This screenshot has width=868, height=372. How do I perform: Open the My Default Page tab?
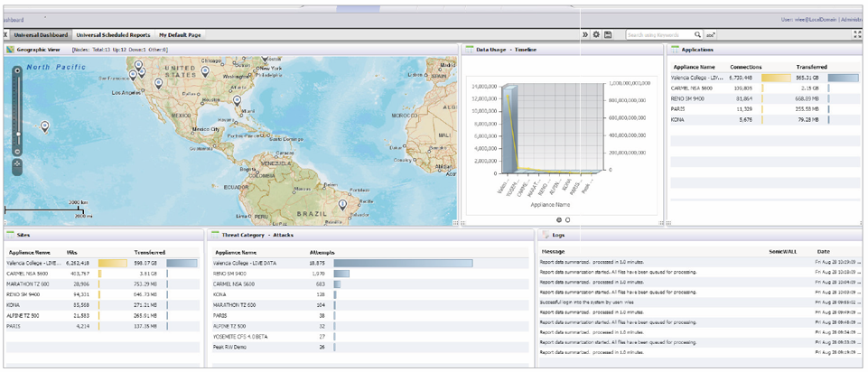pyautogui.click(x=180, y=35)
